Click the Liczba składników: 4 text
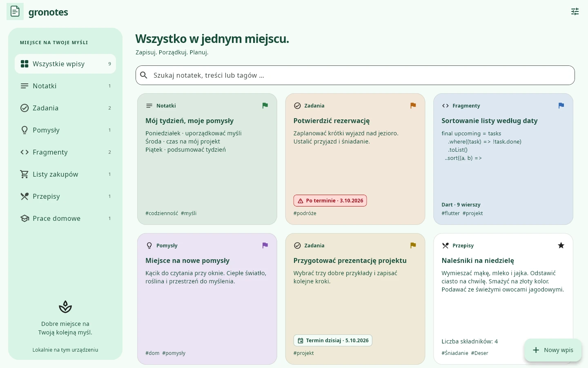This screenshot has width=588, height=368. point(470,341)
